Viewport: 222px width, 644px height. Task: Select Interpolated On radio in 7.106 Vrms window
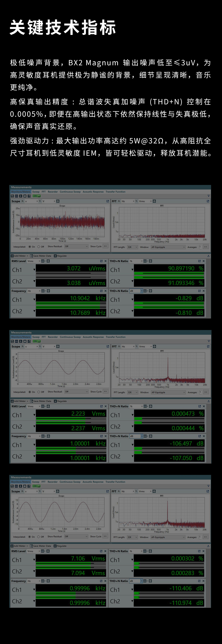pyautogui.click(x=30, y=537)
